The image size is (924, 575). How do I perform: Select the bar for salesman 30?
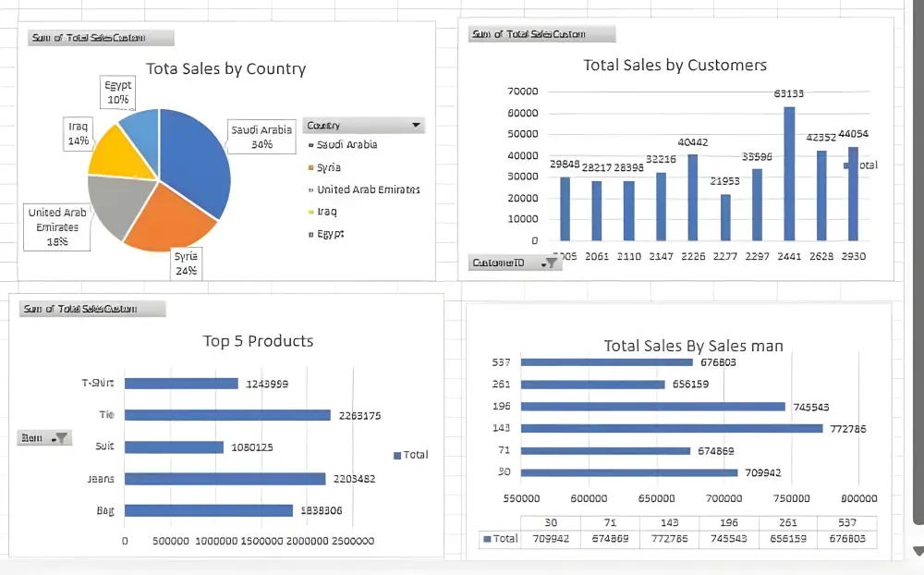[629, 472]
